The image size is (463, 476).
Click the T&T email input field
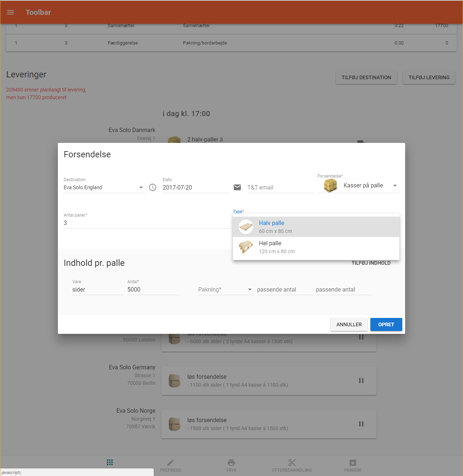click(281, 187)
